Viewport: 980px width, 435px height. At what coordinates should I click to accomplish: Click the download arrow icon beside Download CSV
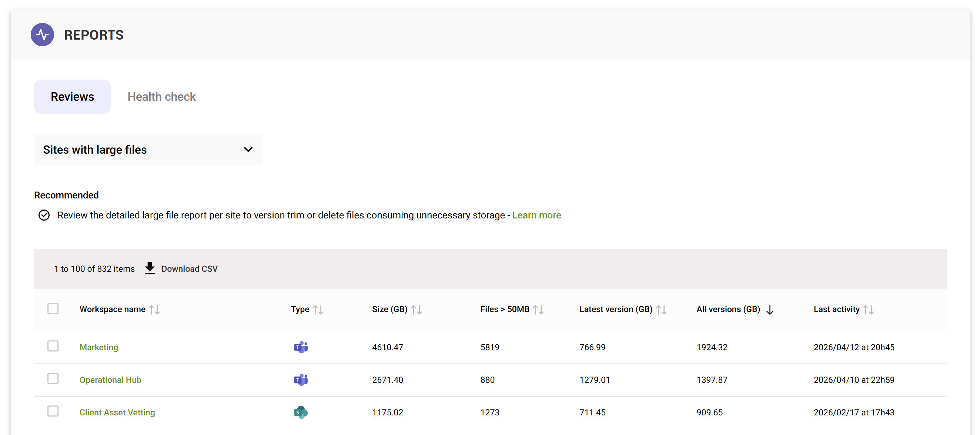coord(150,268)
